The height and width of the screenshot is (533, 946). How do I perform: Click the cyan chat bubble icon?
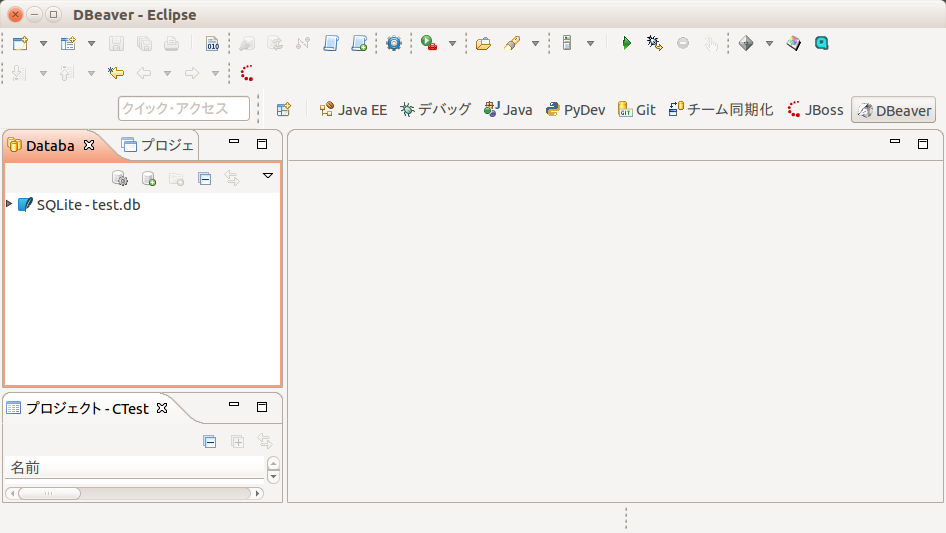click(x=822, y=43)
